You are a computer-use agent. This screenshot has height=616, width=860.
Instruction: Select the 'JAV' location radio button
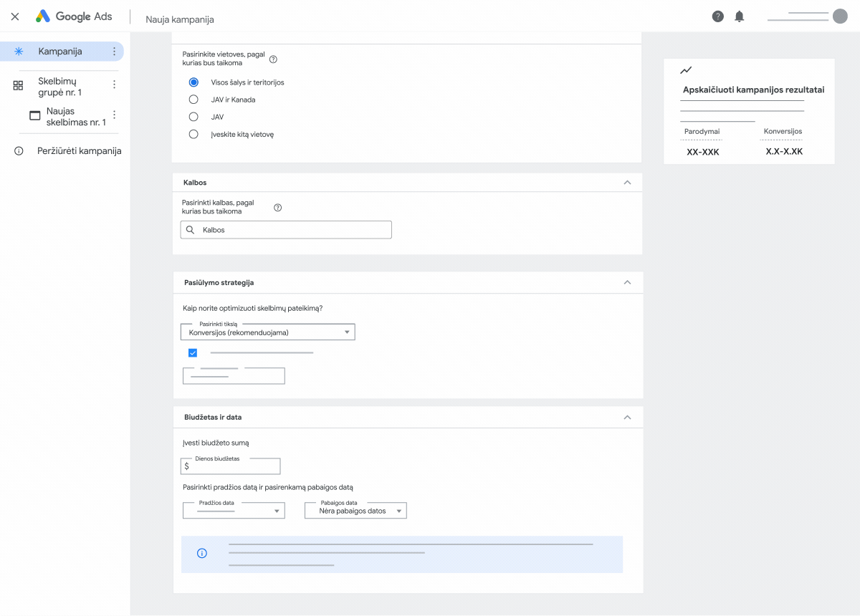tap(193, 117)
